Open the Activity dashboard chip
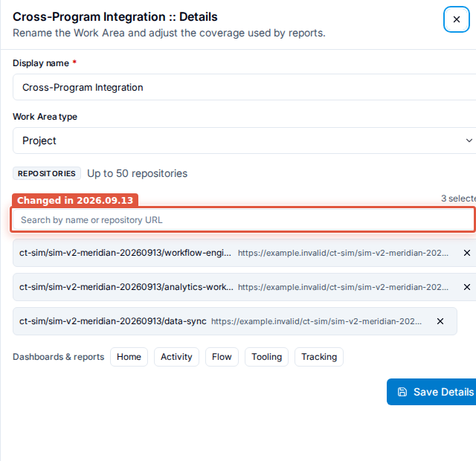 tap(176, 357)
